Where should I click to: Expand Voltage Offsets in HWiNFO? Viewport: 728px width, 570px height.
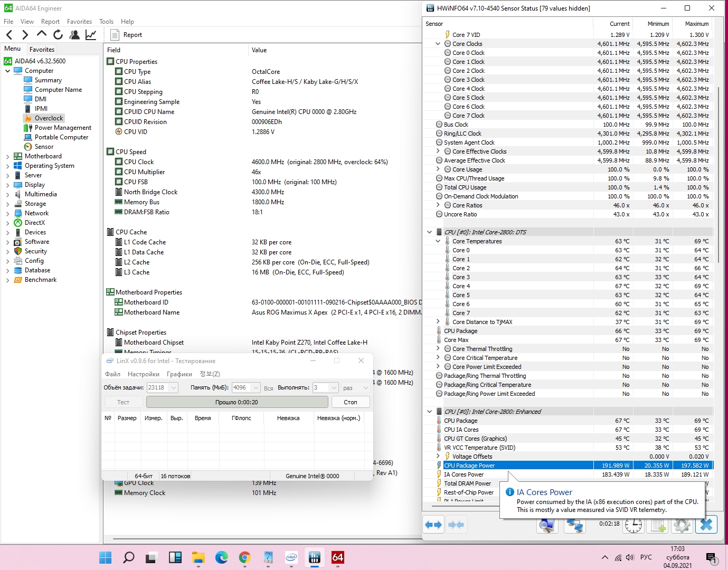438,457
